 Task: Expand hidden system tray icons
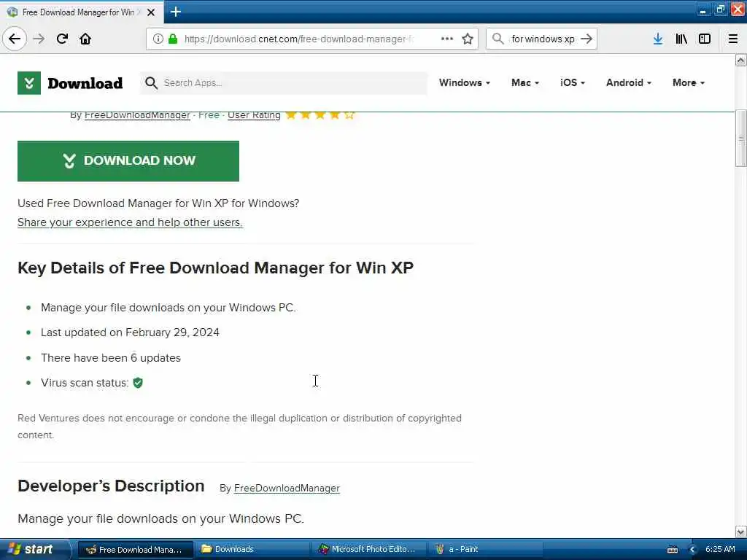pyautogui.click(x=693, y=550)
